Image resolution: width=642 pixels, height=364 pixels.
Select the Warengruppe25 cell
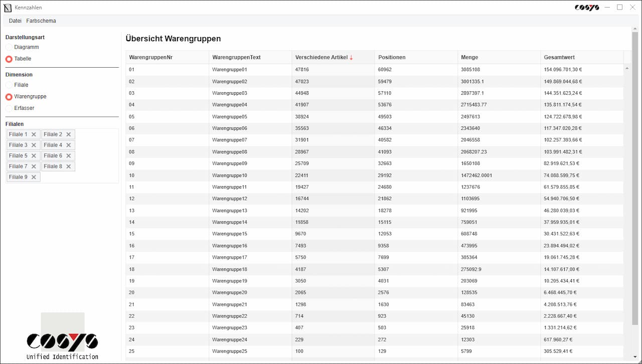click(x=250, y=351)
